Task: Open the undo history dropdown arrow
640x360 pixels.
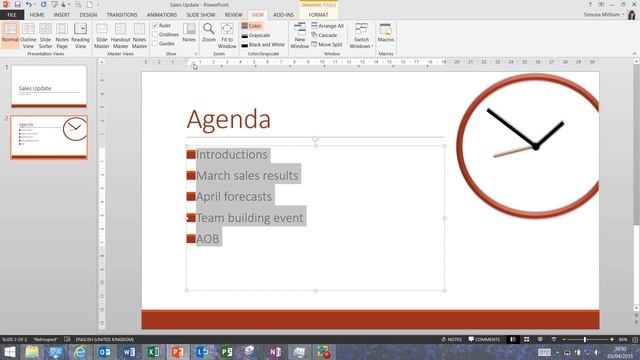Action: click(x=34, y=5)
